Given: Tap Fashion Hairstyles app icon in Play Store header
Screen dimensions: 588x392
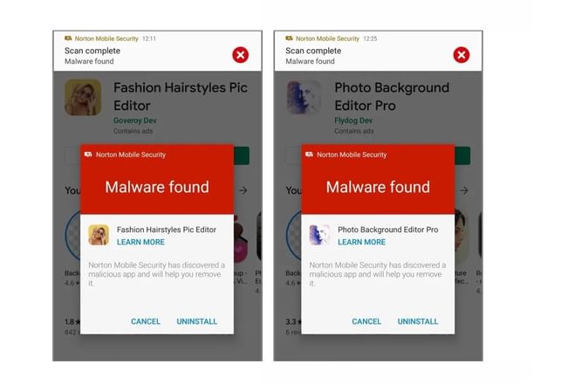Looking at the screenshot, I should (83, 97).
